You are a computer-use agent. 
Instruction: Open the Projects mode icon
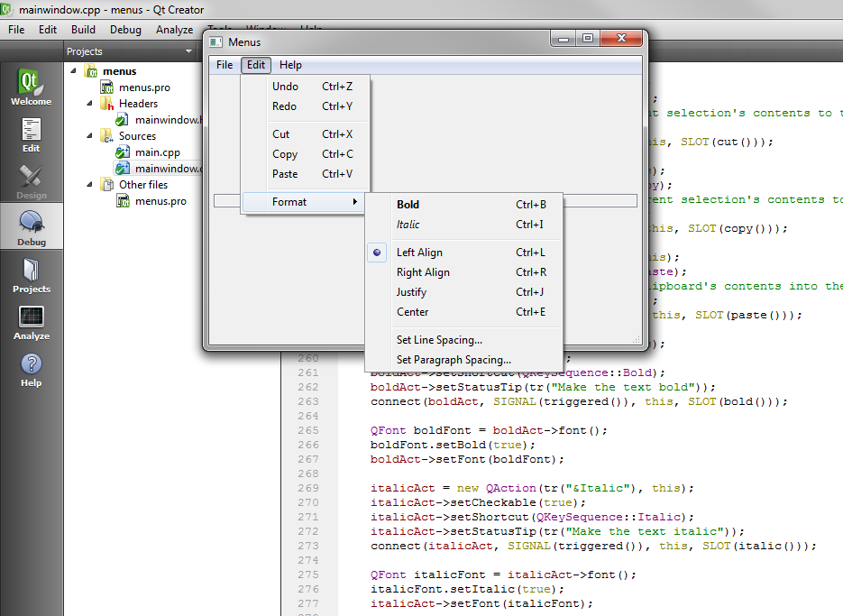31,274
